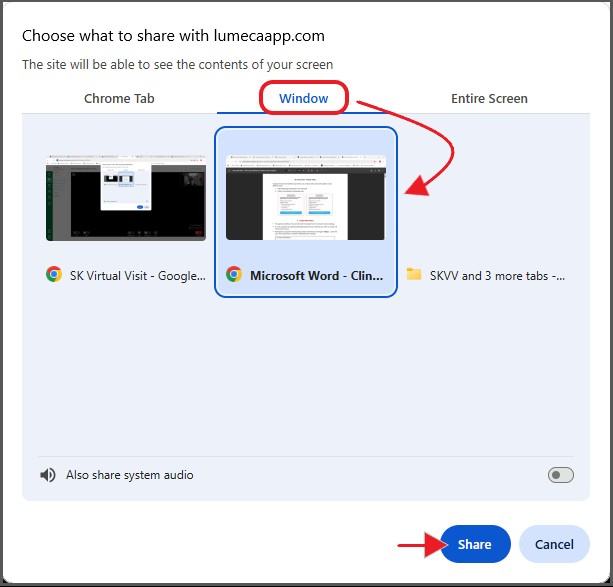Click the 'Microsoft Word - Clin...' title text
Viewport: 613px width, 587px height.
(x=315, y=275)
